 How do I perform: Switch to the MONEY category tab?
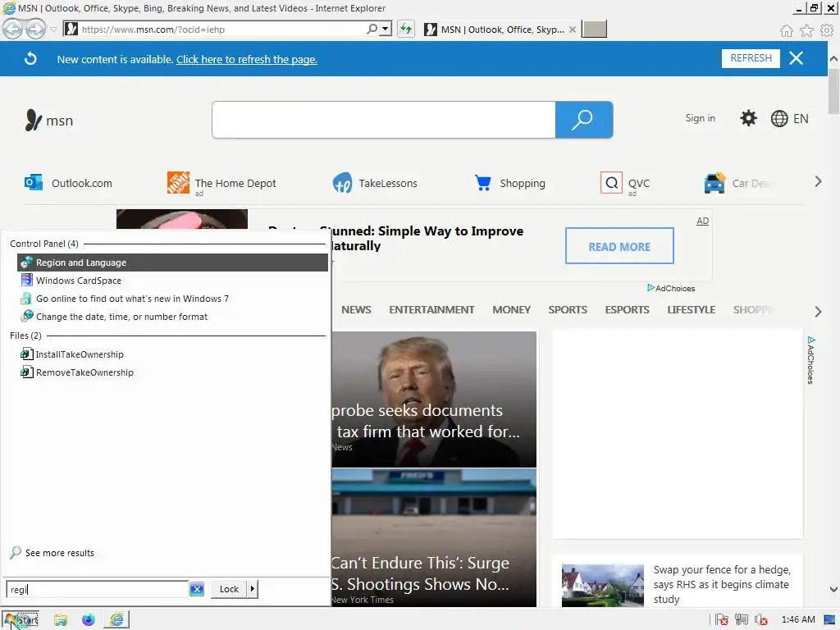click(x=512, y=309)
